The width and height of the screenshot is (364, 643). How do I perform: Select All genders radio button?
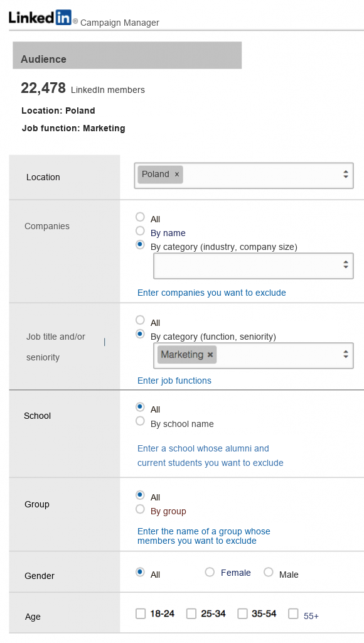point(140,571)
